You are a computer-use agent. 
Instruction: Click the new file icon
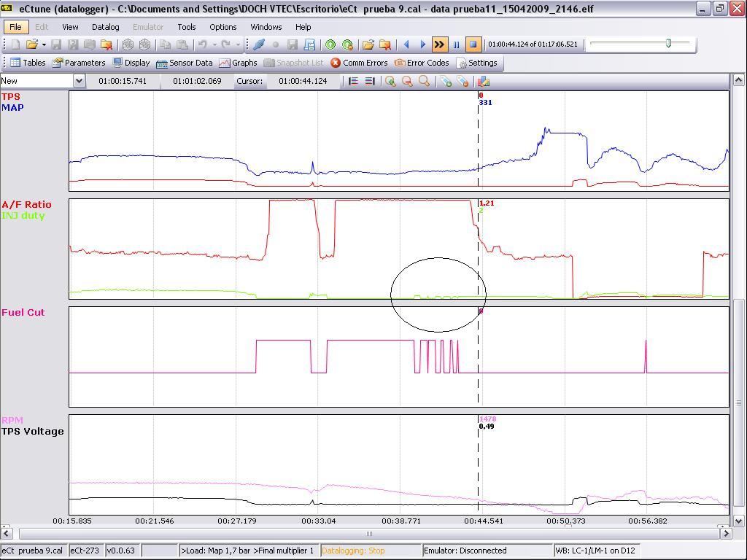click(16, 44)
